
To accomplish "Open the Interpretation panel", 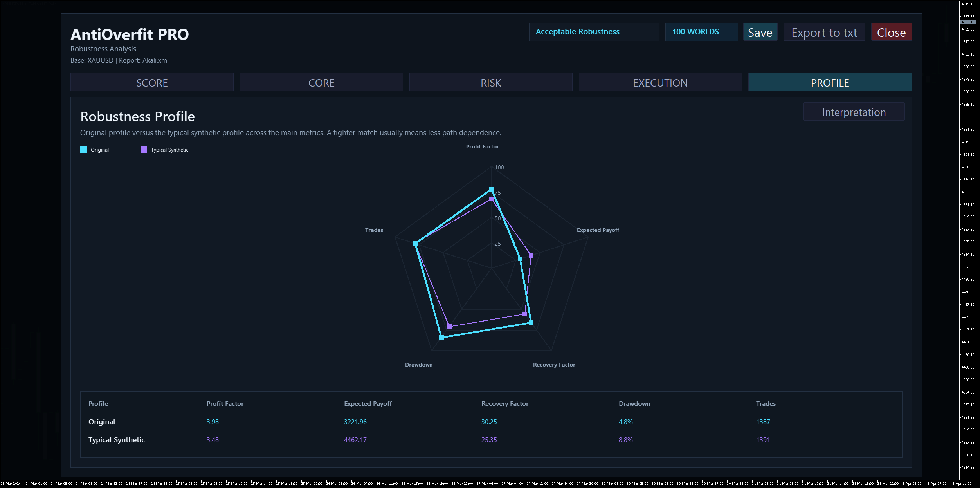I will click(854, 112).
